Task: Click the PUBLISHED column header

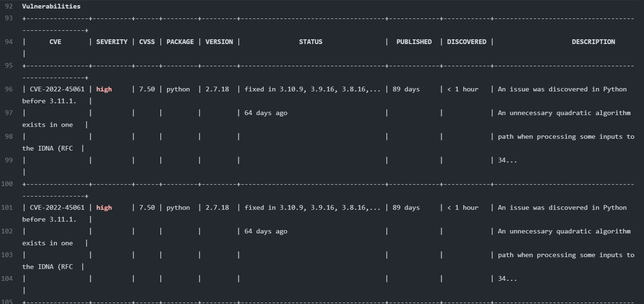Action: click(x=414, y=42)
